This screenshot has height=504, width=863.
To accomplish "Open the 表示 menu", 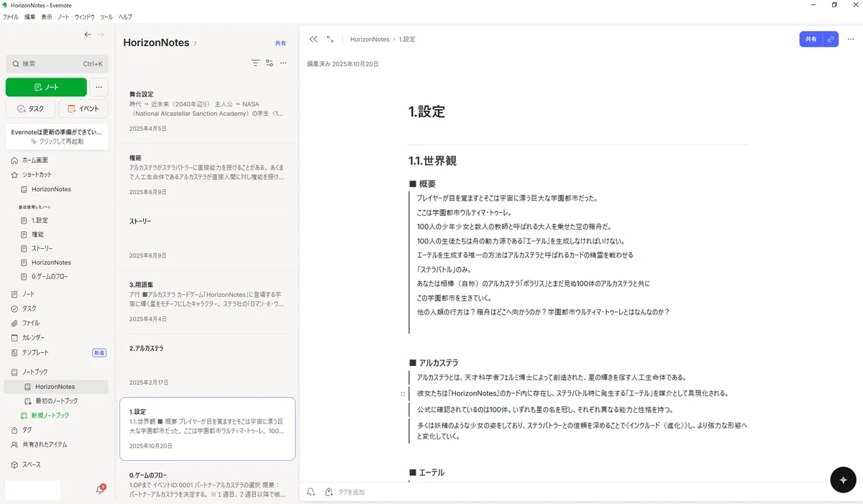I will pyautogui.click(x=46, y=17).
